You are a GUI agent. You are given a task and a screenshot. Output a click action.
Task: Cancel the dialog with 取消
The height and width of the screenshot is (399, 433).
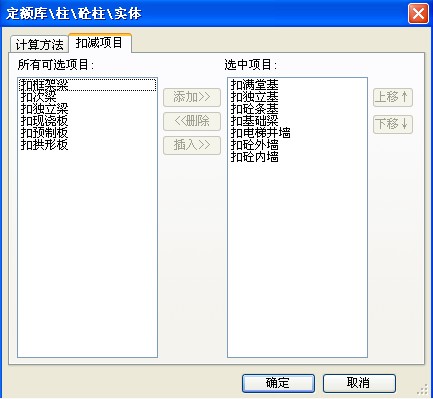359,383
